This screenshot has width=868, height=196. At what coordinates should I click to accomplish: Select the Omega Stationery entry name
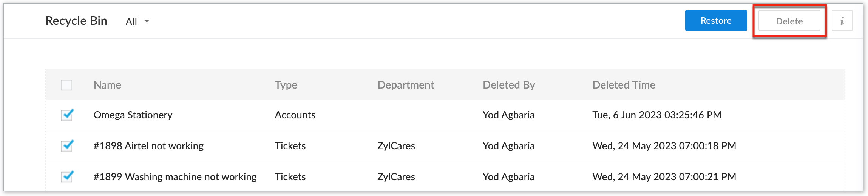[x=133, y=115]
